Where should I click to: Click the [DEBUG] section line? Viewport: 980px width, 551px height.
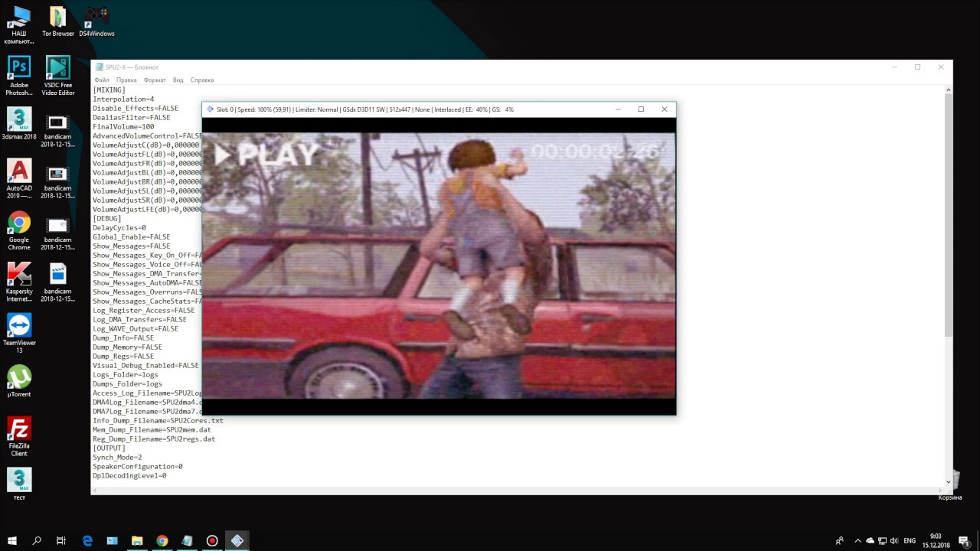(107, 219)
